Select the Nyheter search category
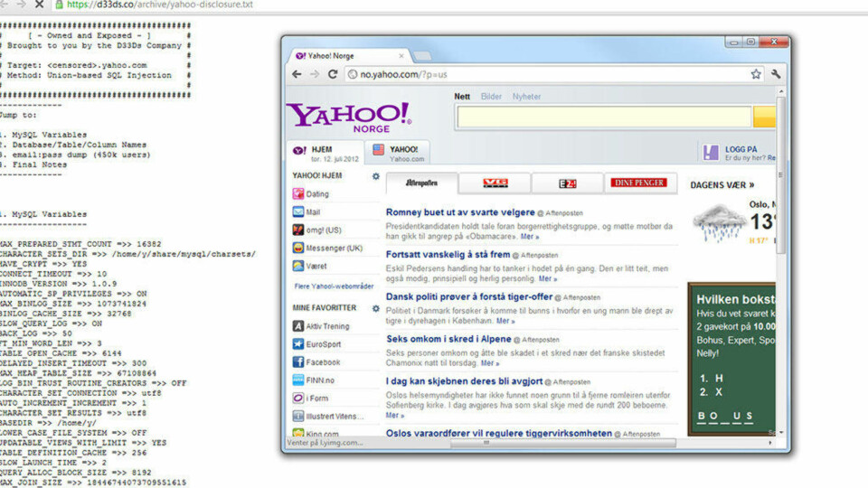868x488 pixels. [x=526, y=97]
